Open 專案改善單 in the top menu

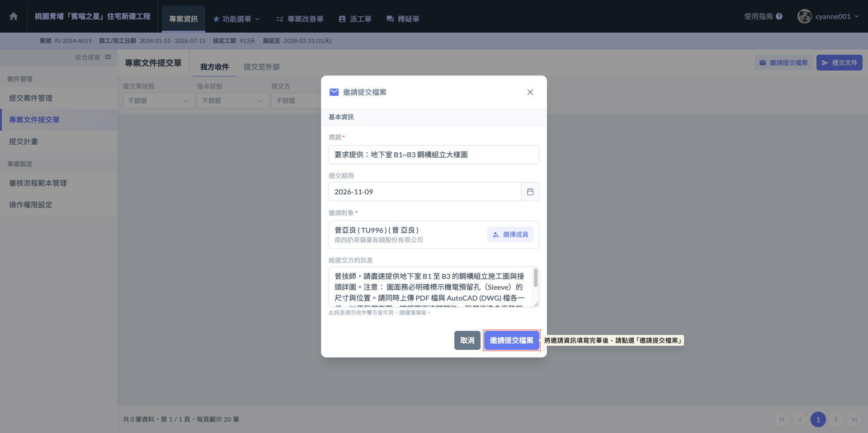(300, 19)
